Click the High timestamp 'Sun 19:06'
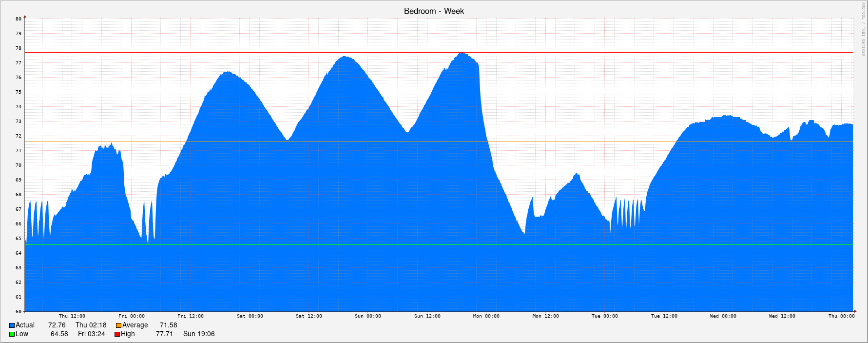 point(199,334)
